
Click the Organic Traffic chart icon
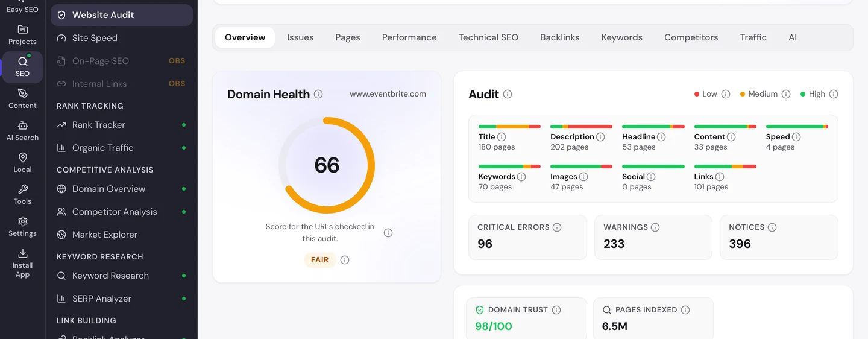(61, 148)
